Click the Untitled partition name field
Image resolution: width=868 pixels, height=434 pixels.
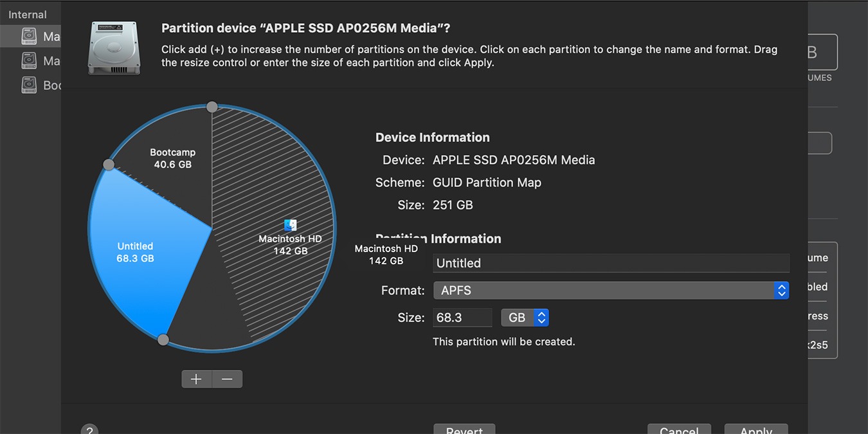[x=610, y=263]
